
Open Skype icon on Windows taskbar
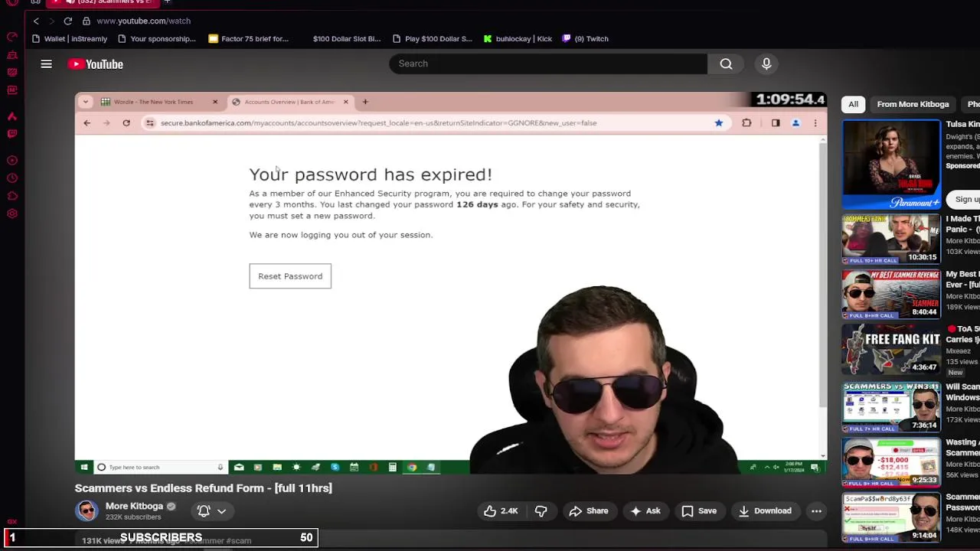pyautogui.click(x=335, y=467)
